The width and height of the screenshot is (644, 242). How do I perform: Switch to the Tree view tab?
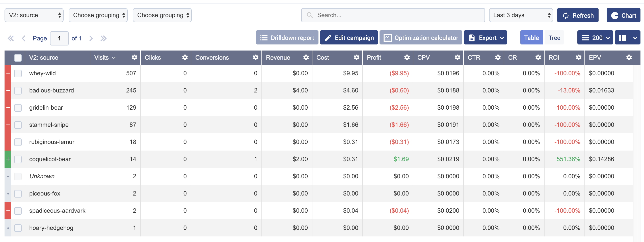(x=554, y=38)
